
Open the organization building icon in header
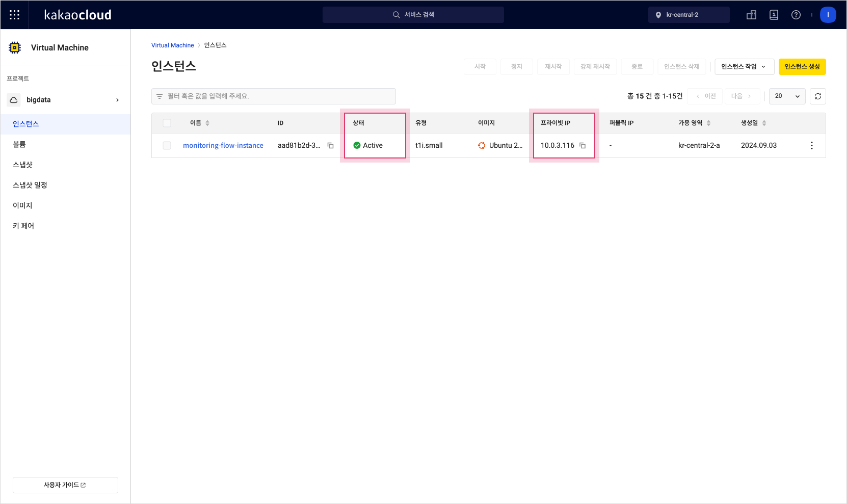(x=751, y=15)
